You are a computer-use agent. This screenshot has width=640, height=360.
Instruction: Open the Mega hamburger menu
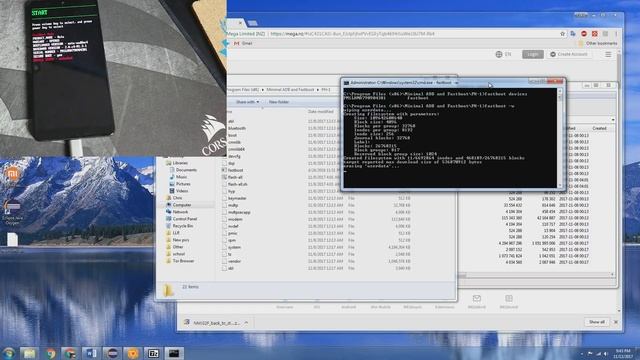[x=608, y=54]
